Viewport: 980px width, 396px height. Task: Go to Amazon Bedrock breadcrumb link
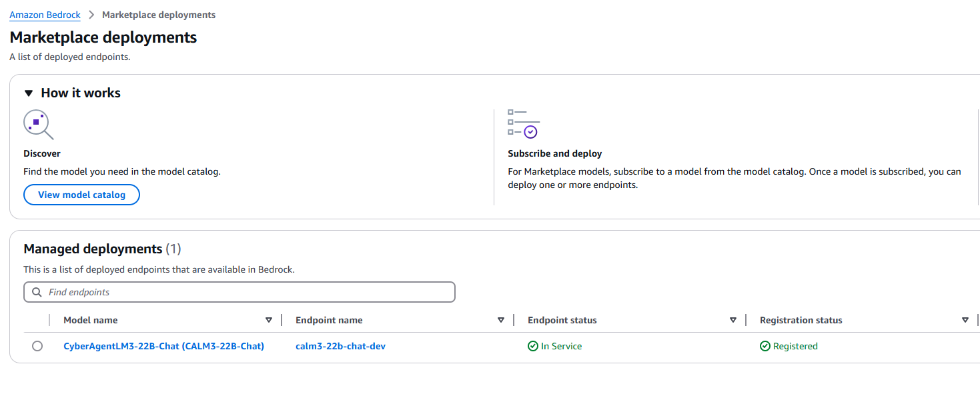click(45, 15)
